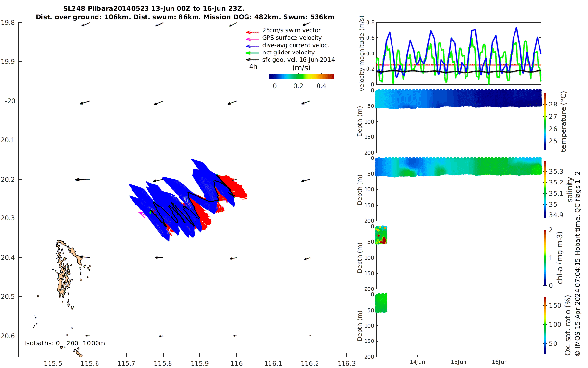Click the magenta GPS surface velocity legend arrow
The height and width of the screenshot is (368, 588).
point(251,38)
